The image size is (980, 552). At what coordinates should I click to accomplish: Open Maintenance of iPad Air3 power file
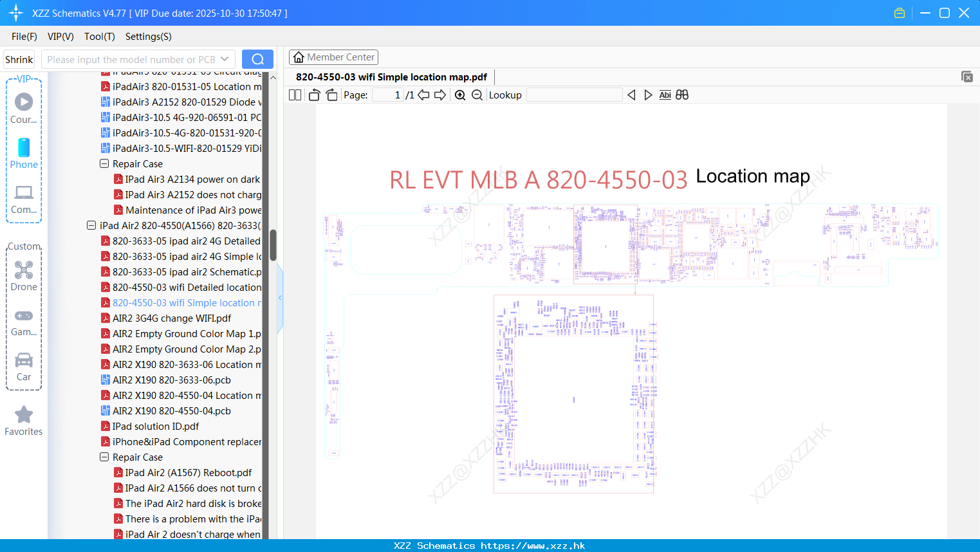coord(188,210)
